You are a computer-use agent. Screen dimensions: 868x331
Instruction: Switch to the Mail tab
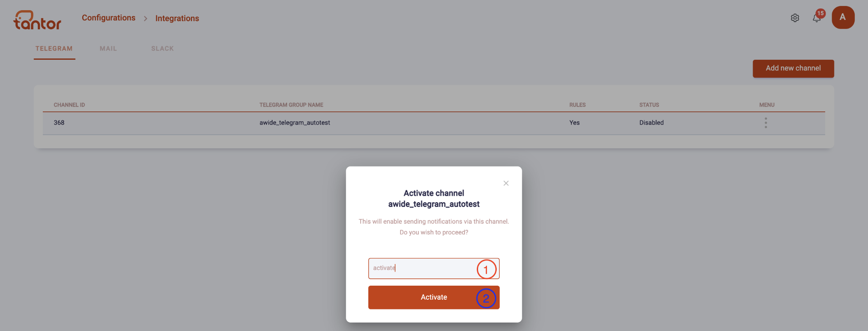108,49
